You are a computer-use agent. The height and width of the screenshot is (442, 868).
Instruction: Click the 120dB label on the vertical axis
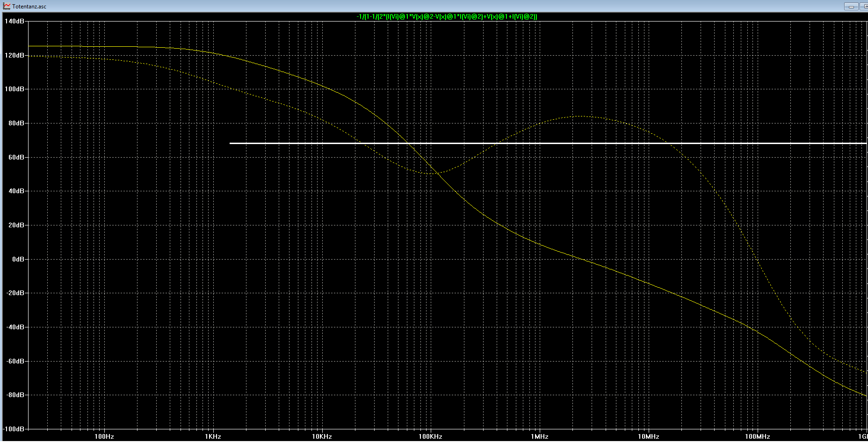pyautogui.click(x=14, y=55)
